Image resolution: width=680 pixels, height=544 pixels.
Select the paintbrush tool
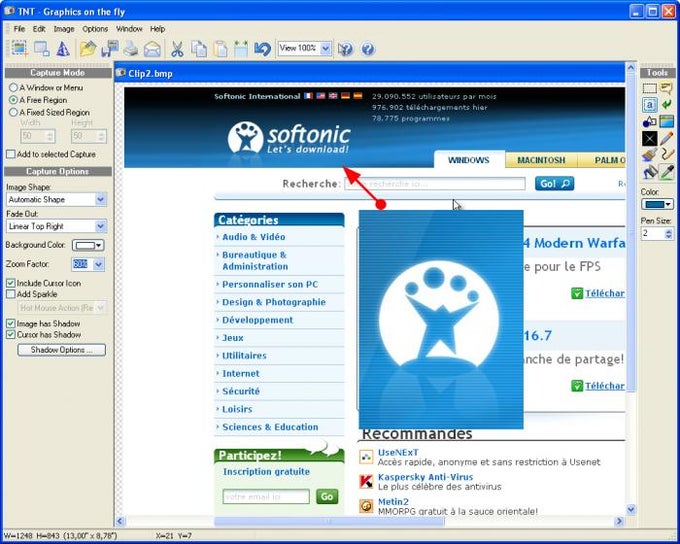point(649,155)
